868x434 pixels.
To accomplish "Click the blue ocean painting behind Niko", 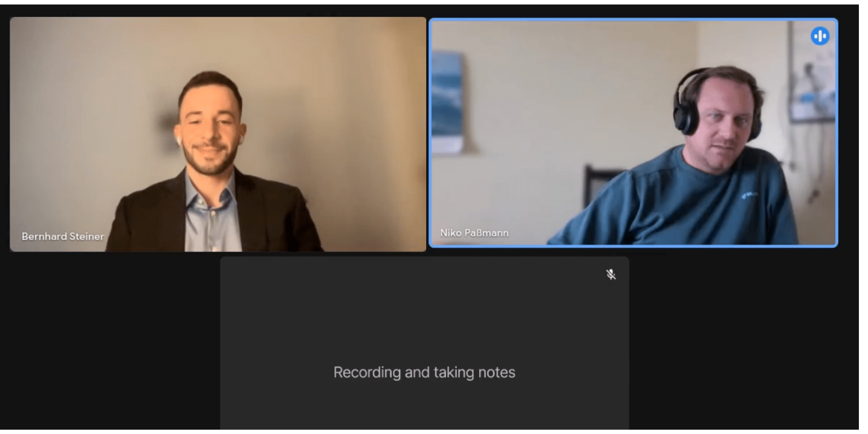I will [447, 102].
